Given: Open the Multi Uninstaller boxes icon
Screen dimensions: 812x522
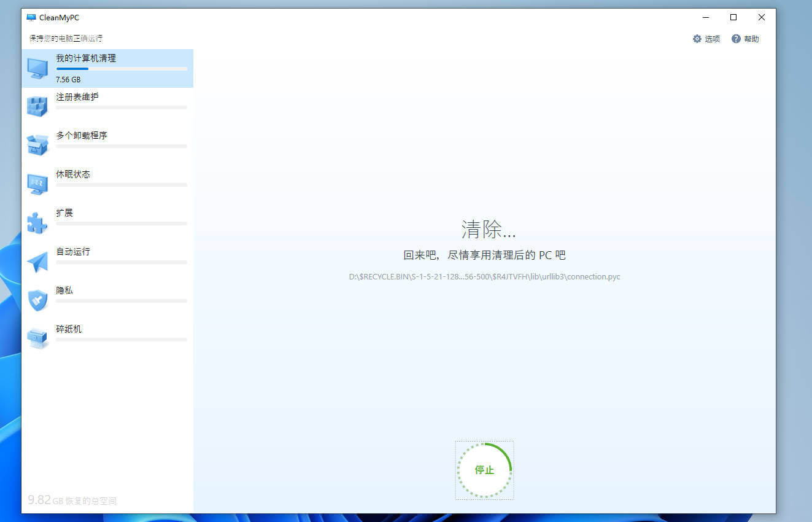Looking at the screenshot, I should pyautogui.click(x=37, y=144).
